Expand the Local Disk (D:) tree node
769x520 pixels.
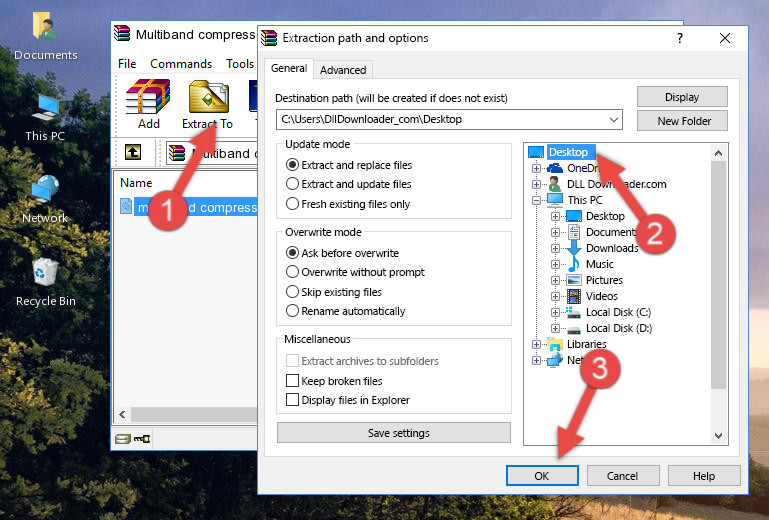(555, 329)
